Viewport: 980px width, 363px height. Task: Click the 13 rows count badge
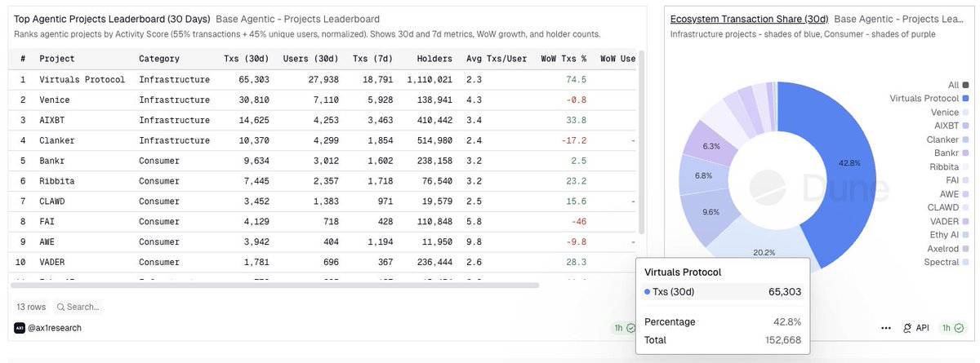click(x=31, y=307)
